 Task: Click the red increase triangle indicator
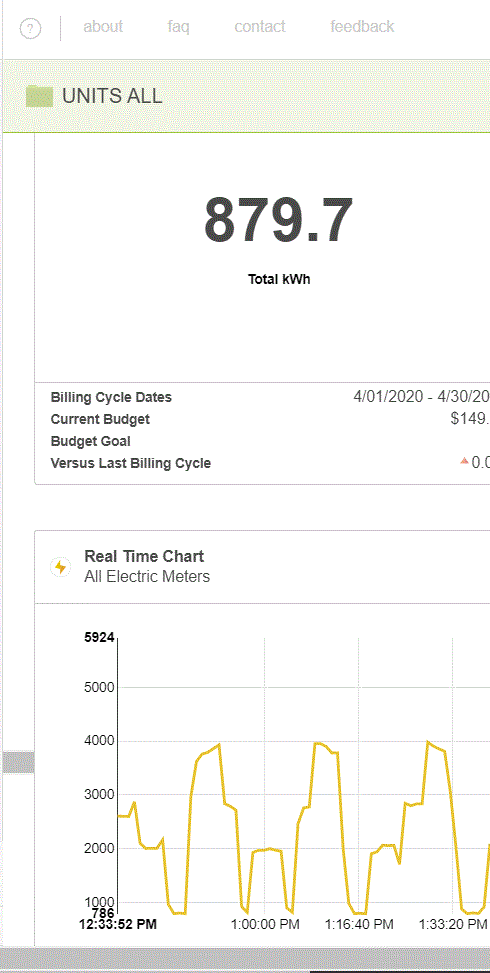(x=464, y=460)
